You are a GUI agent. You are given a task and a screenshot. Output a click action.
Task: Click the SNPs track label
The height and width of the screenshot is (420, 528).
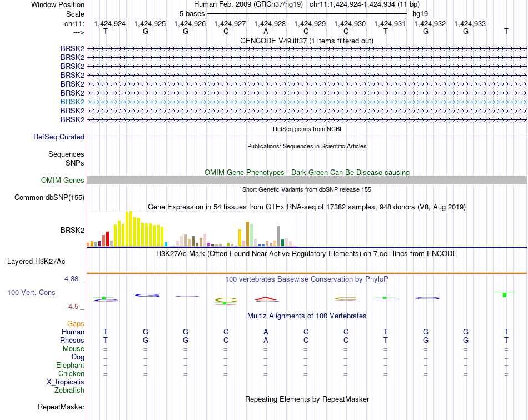(75, 163)
